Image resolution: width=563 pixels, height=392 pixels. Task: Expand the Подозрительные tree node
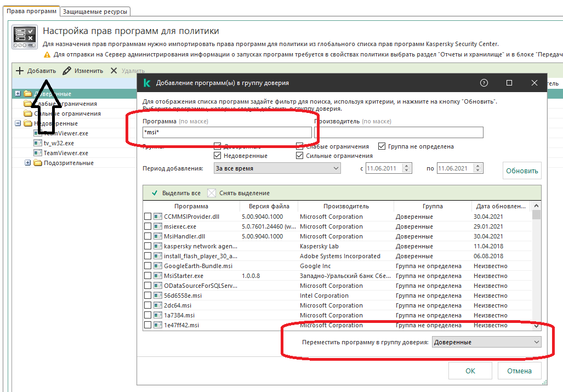tap(28, 163)
